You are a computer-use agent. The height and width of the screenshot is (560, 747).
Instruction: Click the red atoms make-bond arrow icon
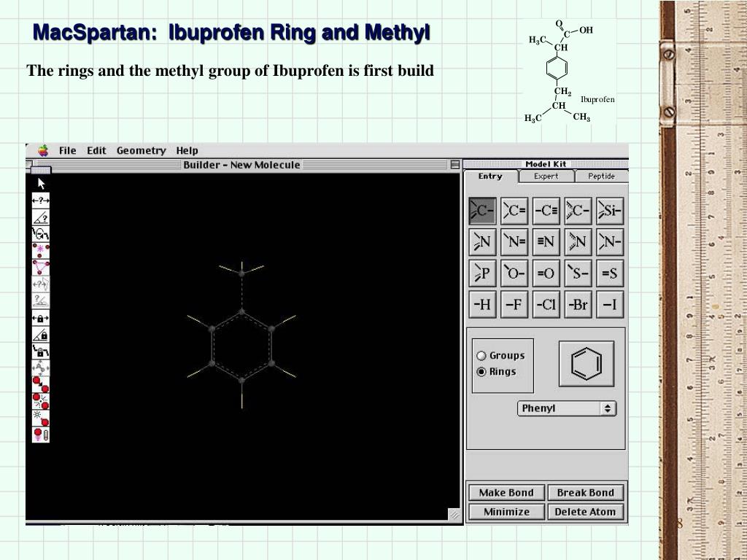(x=41, y=385)
